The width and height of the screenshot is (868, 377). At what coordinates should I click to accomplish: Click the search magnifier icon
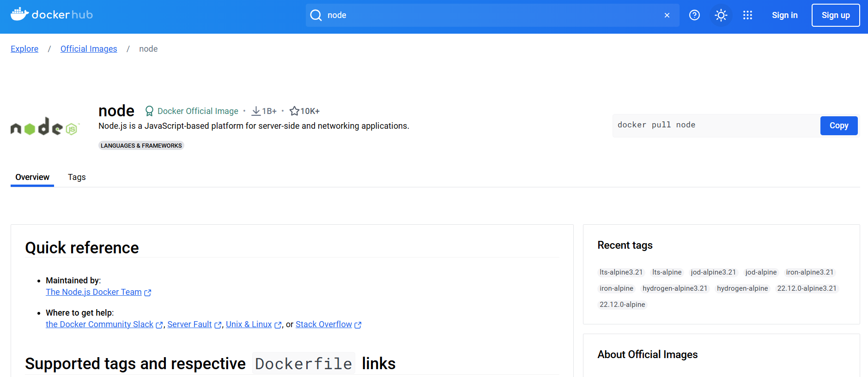tap(316, 15)
